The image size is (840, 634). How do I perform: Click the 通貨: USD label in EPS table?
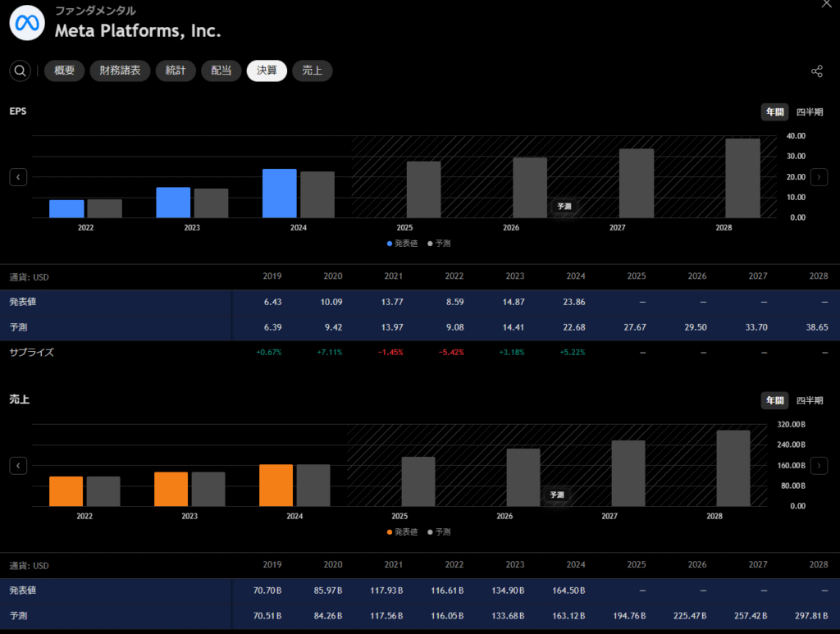tap(29, 277)
